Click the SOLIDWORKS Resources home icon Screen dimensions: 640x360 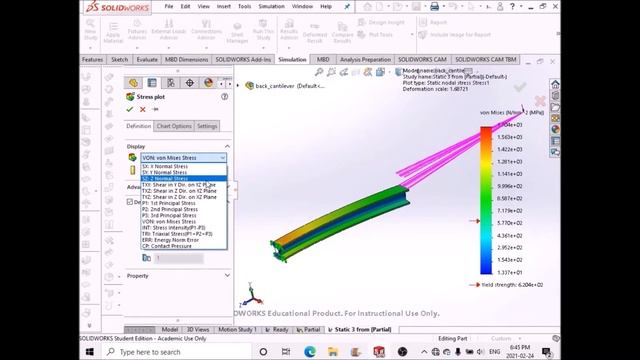tap(555, 84)
